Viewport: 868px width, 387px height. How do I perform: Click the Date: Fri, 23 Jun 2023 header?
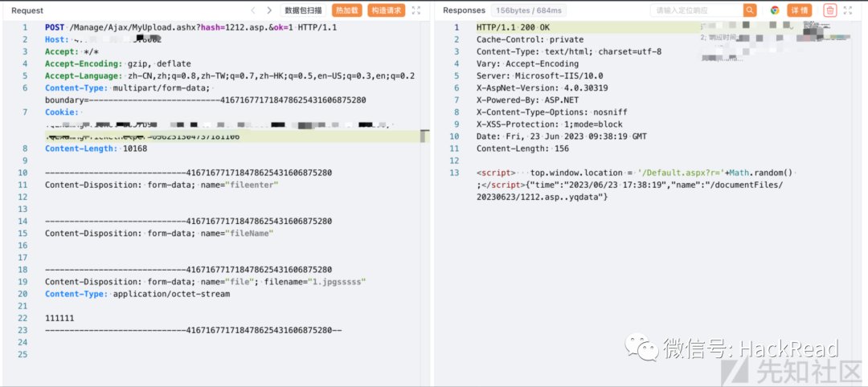pyautogui.click(x=561, y=136)
